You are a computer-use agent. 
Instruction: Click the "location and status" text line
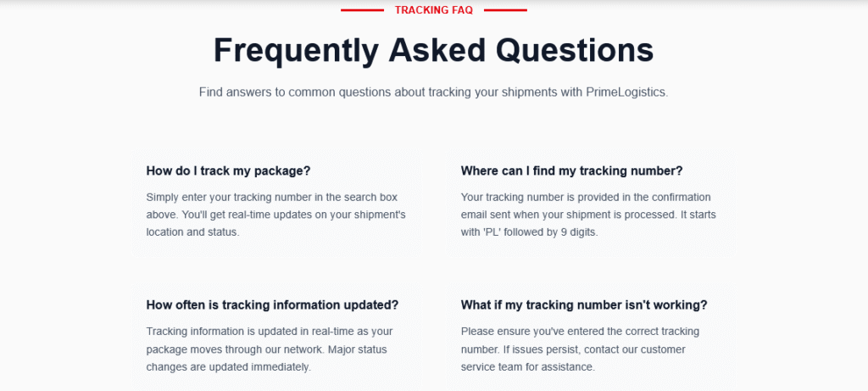click(192, 232)
